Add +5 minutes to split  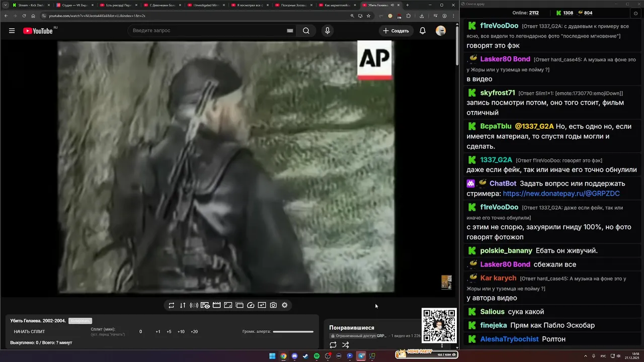tap(169, 332)
